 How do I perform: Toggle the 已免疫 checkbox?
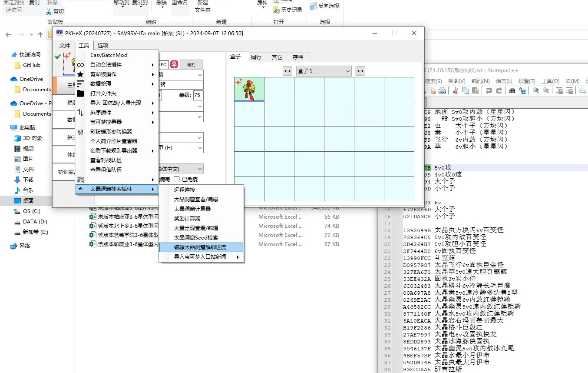pos(176,179)
